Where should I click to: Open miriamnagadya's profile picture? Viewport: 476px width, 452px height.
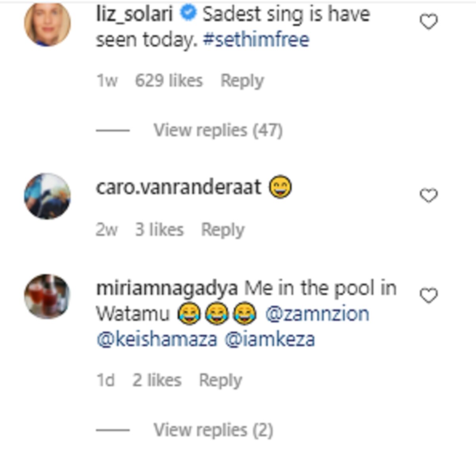(48, 296)
